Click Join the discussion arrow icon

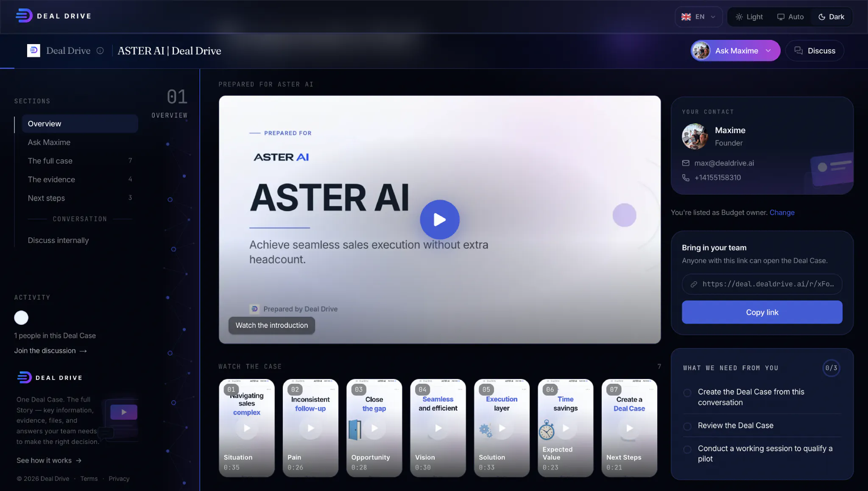coord(83,351)
